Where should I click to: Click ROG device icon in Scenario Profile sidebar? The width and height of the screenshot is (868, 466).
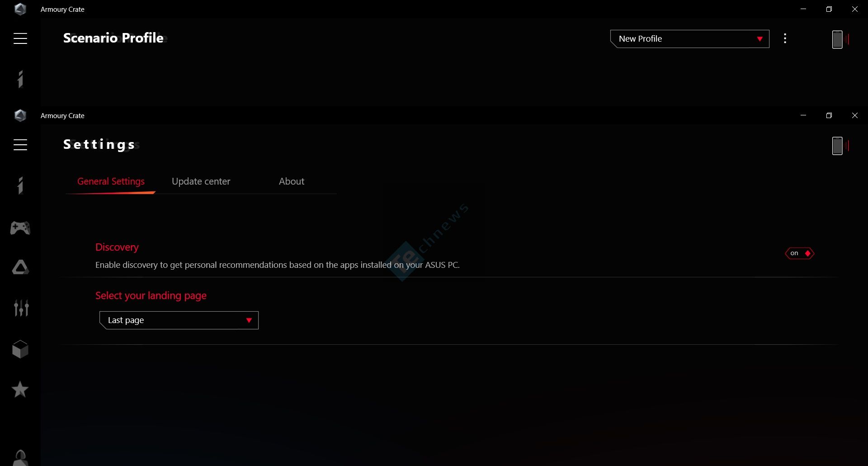tap(20, 79)
